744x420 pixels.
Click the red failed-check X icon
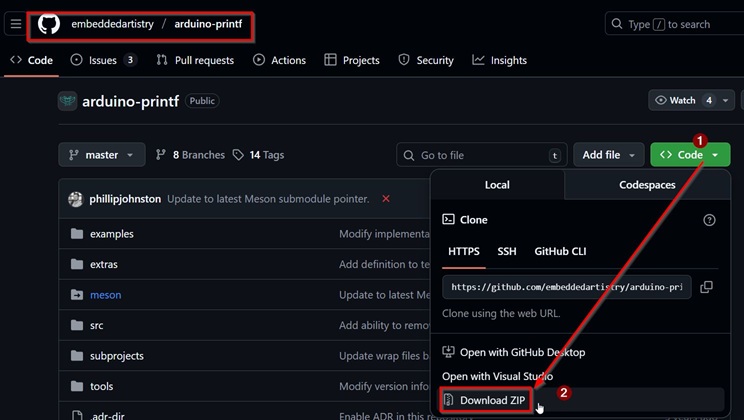(x=386, y=199)
